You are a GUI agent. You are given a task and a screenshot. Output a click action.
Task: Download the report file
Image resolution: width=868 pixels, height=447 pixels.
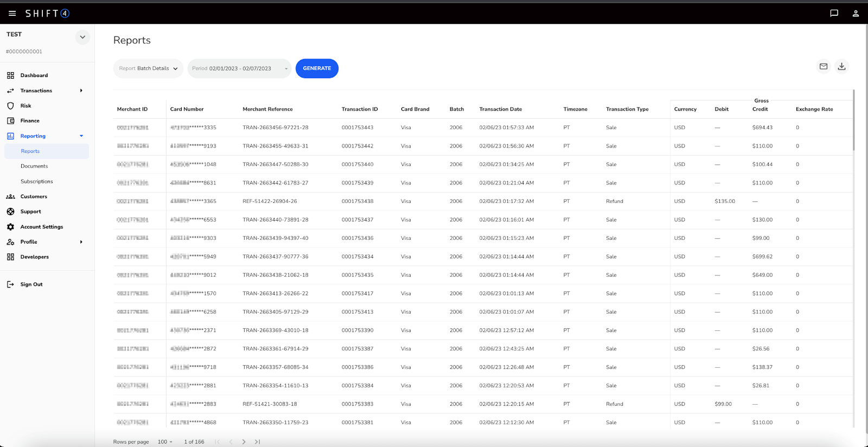pyautogui.click(x=841, y=66)
